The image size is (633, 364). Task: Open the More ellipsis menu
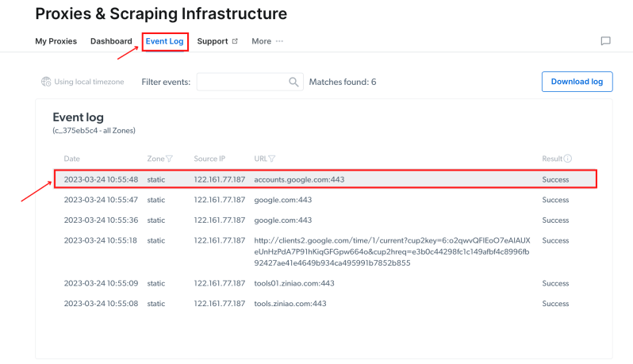[x=279, y=41]
